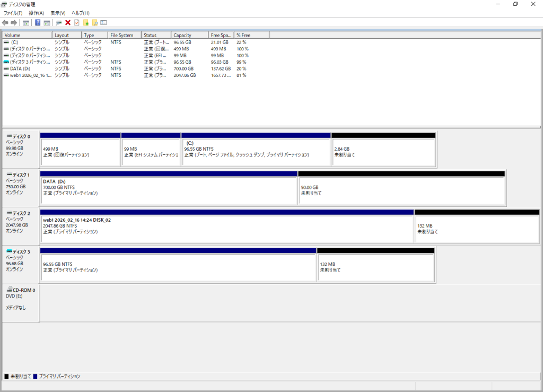Click the Connect drive toolbar icon

coord(59,23)
